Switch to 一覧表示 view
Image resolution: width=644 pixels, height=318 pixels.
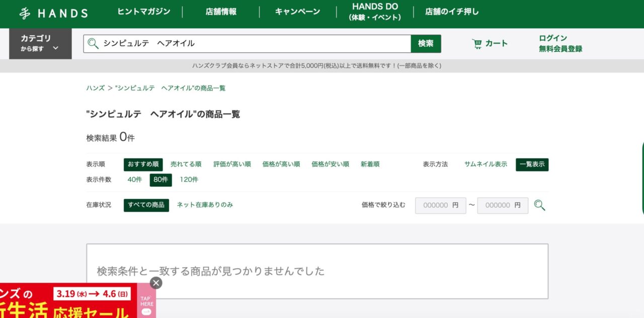pos(532,164)
